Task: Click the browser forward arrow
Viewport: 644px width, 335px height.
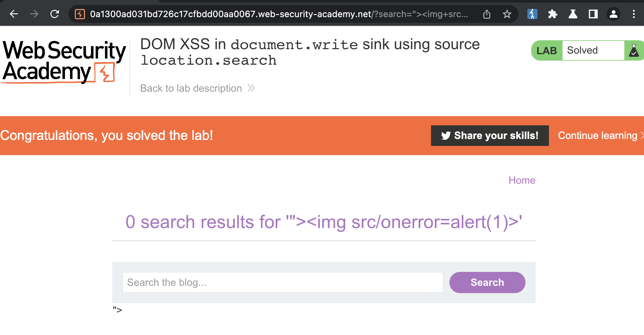Action: coord(34,14)
